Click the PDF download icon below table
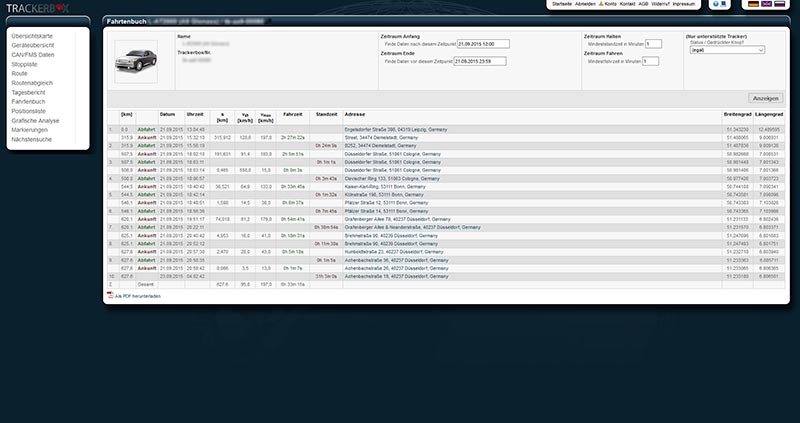800x423 pixels. pos(110,296)
